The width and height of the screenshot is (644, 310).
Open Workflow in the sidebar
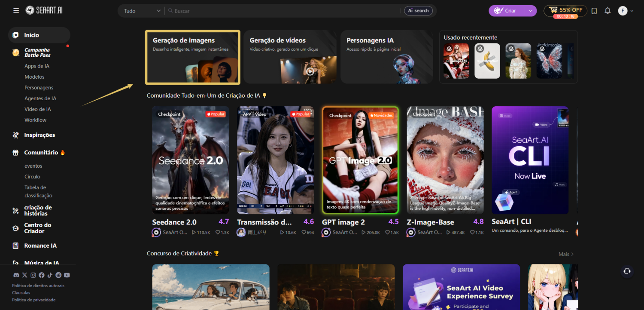35,120
